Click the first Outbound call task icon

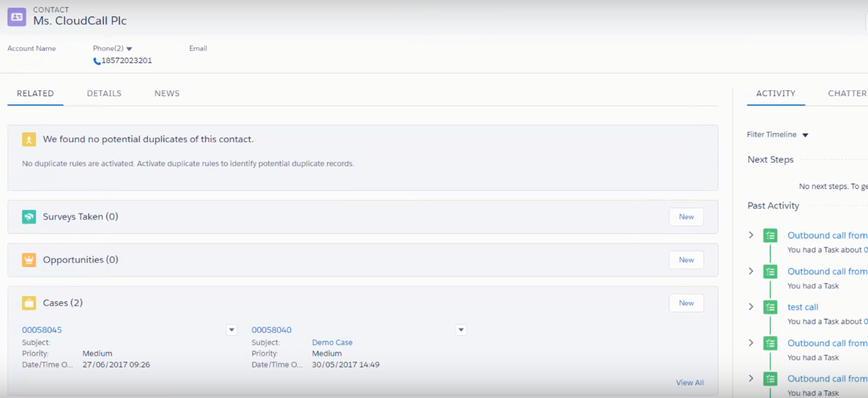(x=770, y=236)
